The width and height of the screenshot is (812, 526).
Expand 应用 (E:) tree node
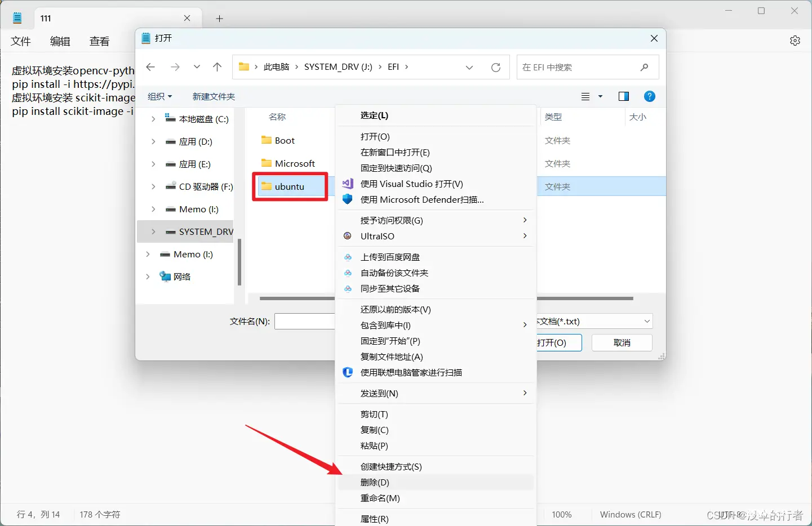(x=153, y=164)
